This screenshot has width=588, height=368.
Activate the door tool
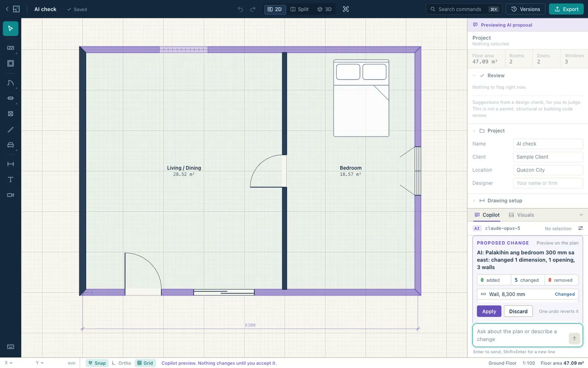pyautogui.click(x=10, y=83)
